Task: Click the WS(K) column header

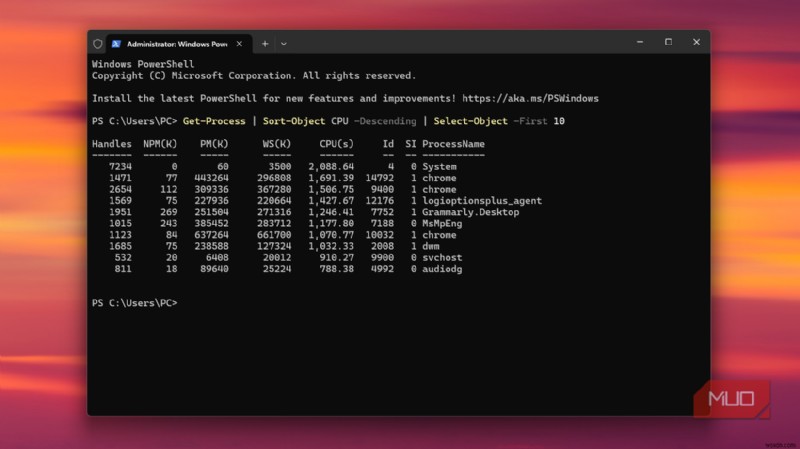Action: click(277, 144)
